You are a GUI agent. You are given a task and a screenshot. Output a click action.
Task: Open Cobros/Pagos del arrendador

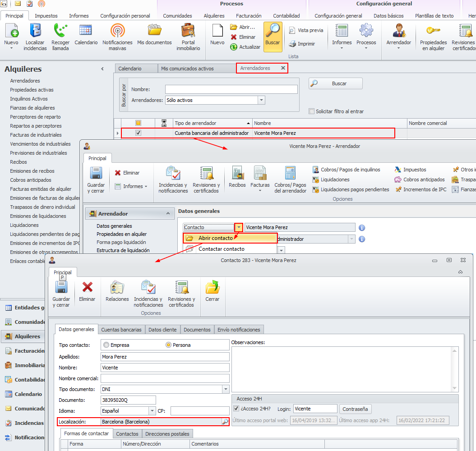click(x=290, y=179)
